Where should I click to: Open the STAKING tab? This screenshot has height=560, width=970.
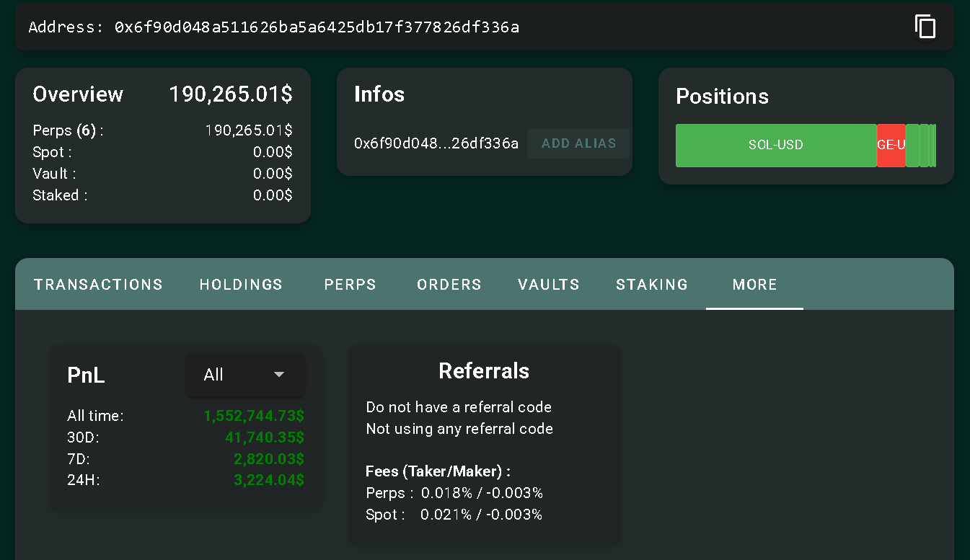651,285
